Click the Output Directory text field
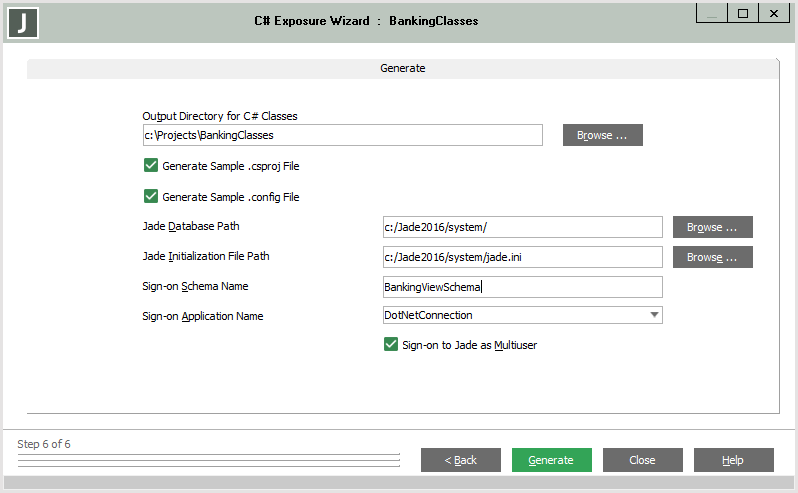 (342, 135)
